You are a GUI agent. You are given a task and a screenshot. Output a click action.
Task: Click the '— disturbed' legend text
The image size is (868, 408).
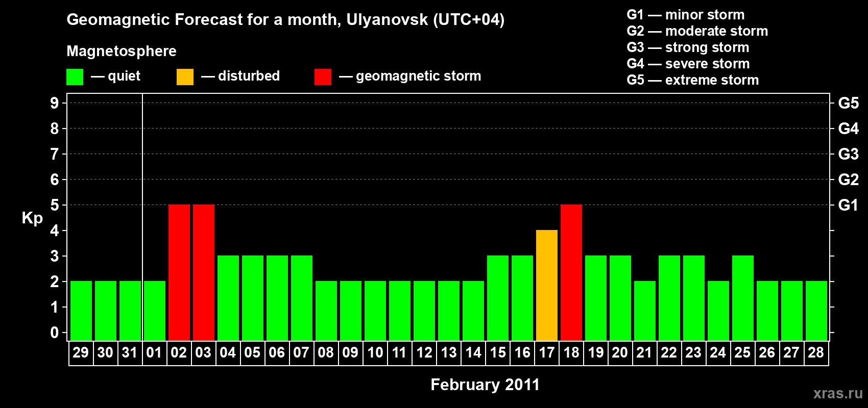[x=240, y=76]
